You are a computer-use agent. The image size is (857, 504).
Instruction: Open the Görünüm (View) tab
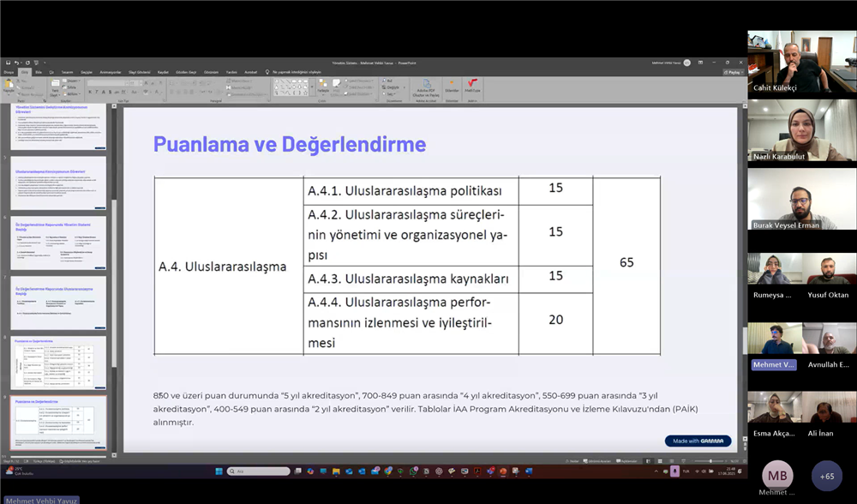[x=211, y=72]
